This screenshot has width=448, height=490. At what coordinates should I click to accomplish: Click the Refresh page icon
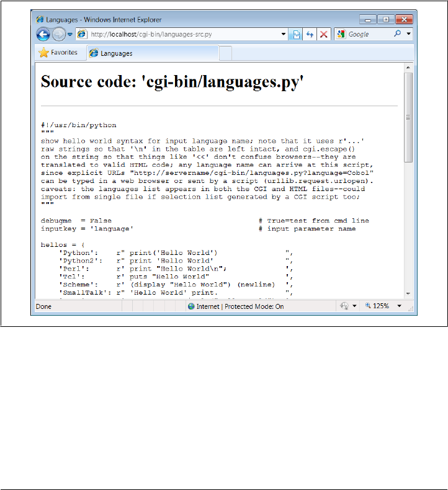(x=310, y=34)
